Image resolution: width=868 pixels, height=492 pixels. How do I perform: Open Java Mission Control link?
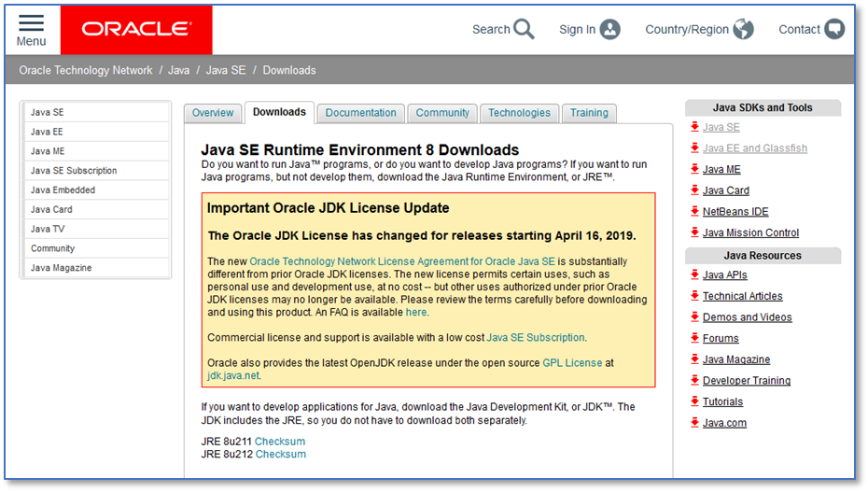coord(750,232)
